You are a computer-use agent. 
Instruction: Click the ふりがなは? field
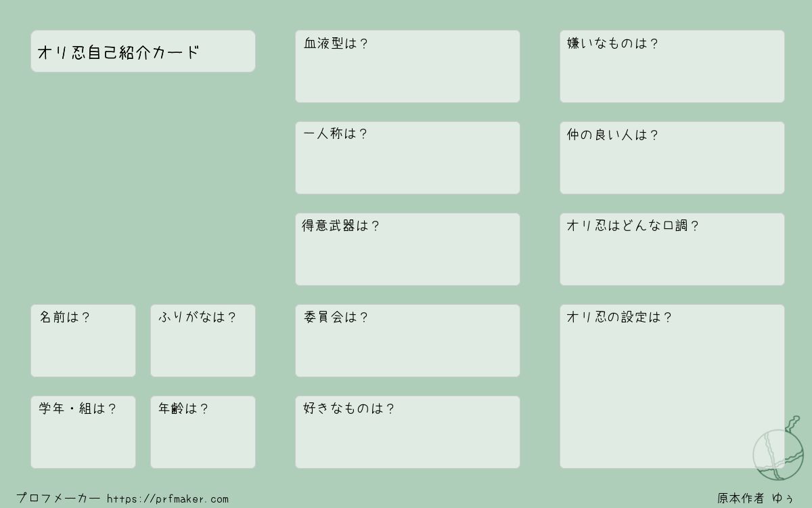click(x=203, y=341)
